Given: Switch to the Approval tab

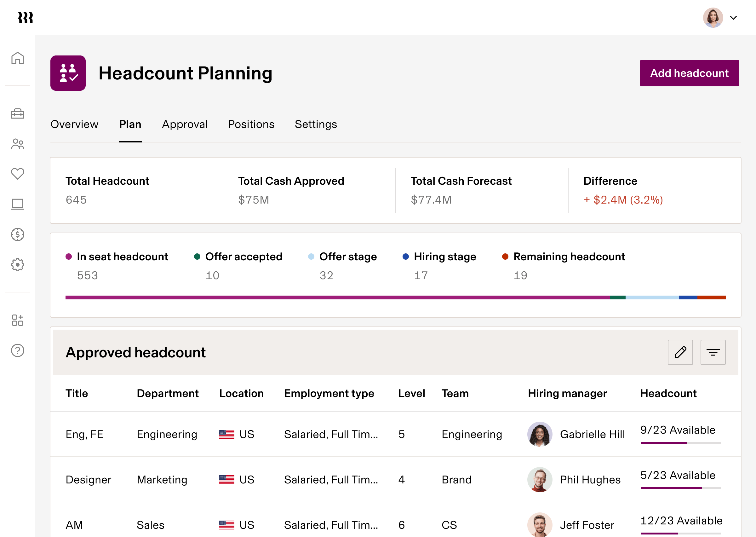Looking at the screenshot, I should pyautogui.click(x=185, y=124).
